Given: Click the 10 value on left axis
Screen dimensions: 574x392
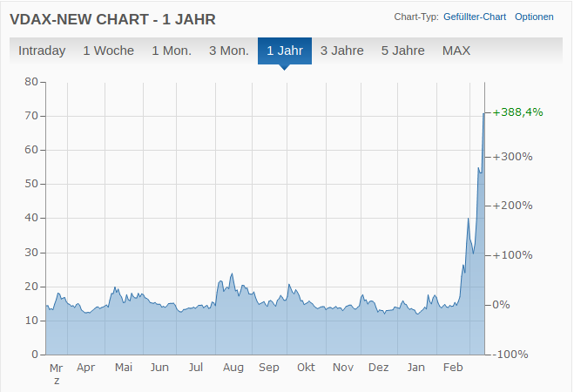Looking at the screenshot, I should coord(31,321).
